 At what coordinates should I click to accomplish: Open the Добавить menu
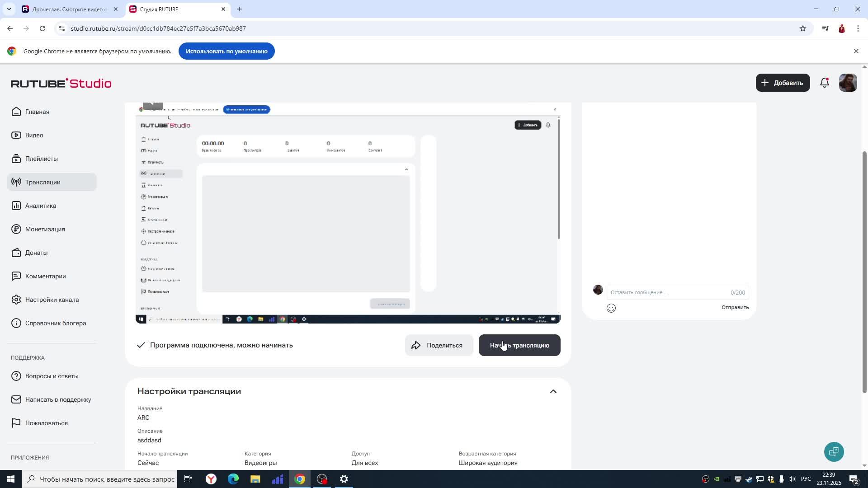(783, 83)
